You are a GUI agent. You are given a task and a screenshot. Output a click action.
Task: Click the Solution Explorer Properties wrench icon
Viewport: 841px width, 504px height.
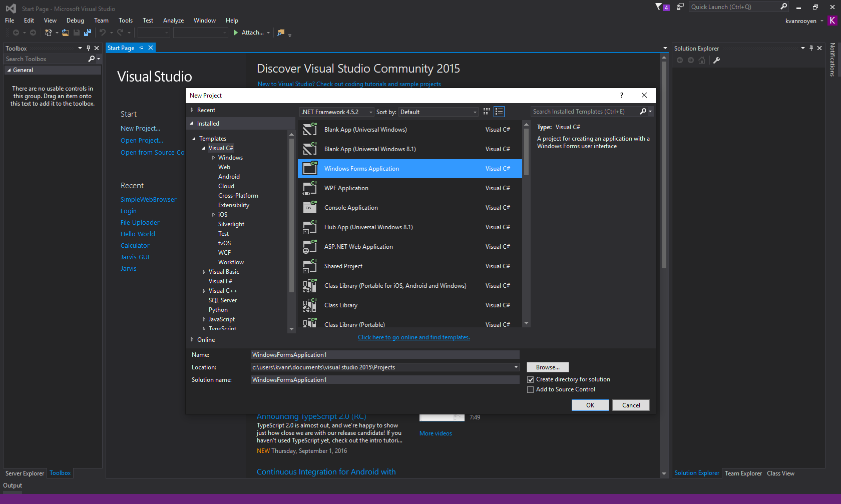pyautogui.click(x=716, y=61)
